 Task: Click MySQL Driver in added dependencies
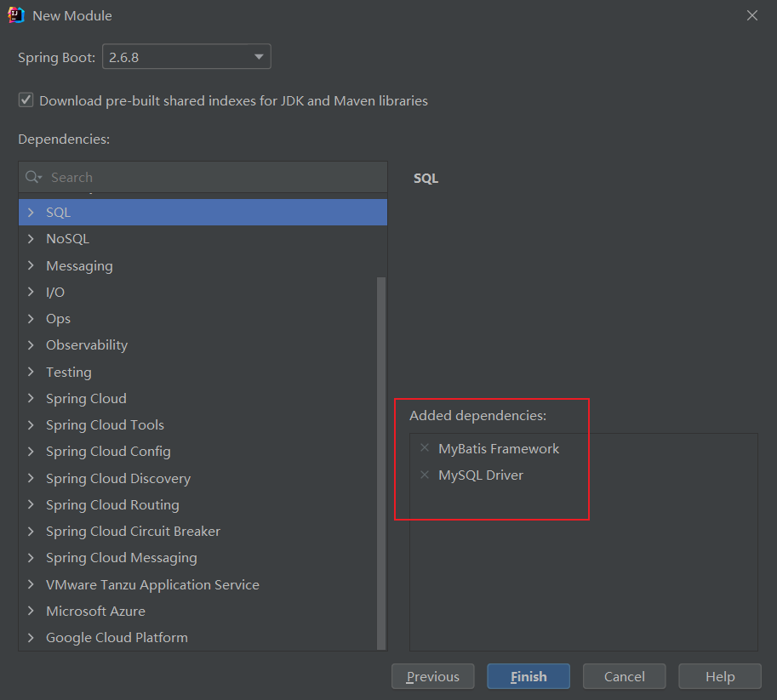coord(481,475)
